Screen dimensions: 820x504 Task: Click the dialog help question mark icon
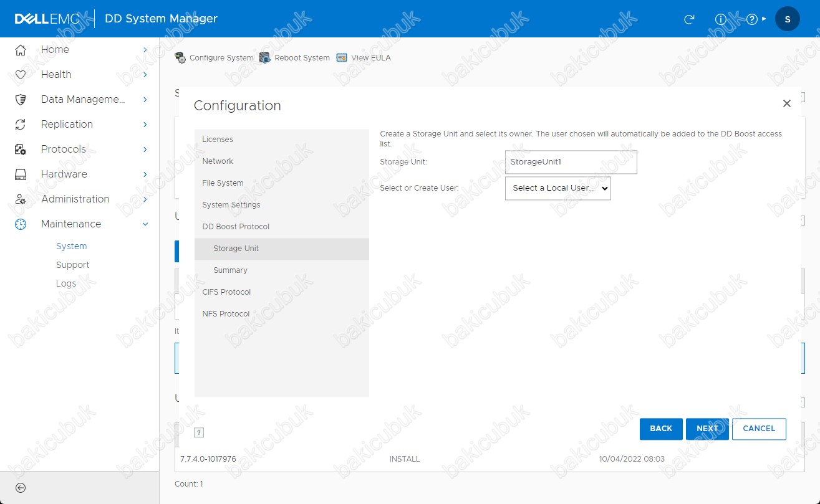[199, 433]
